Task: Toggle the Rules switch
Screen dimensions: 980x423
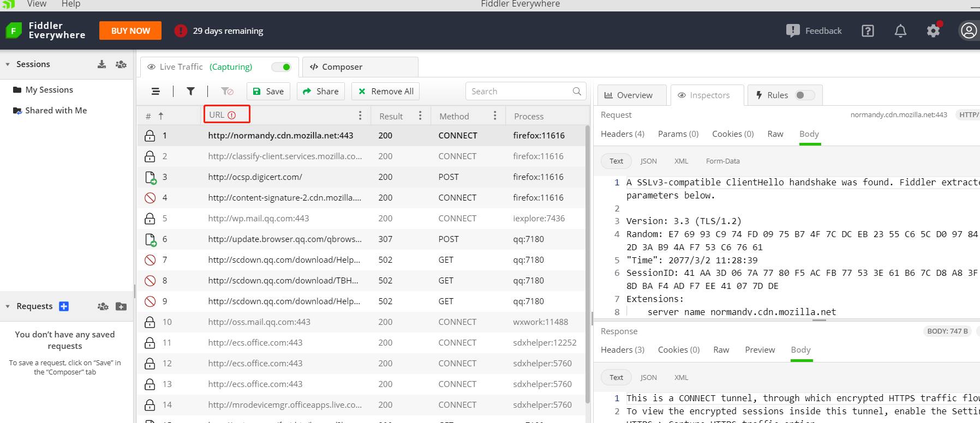Action: [805, 95]
